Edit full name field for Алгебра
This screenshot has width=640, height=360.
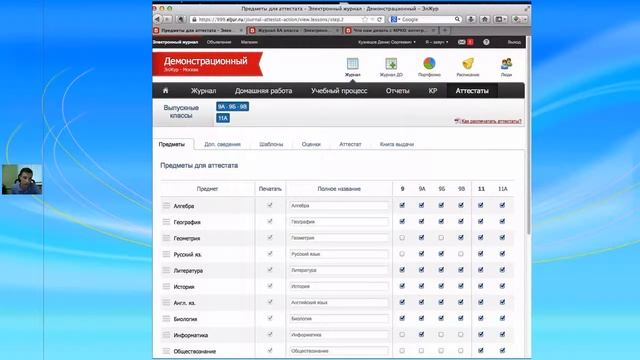click(339, 206)
